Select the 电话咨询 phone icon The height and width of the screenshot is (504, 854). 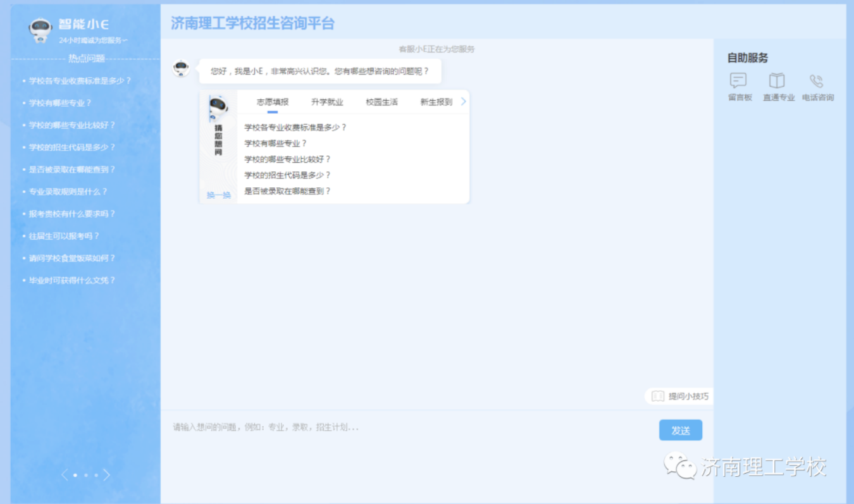(817, 81)
